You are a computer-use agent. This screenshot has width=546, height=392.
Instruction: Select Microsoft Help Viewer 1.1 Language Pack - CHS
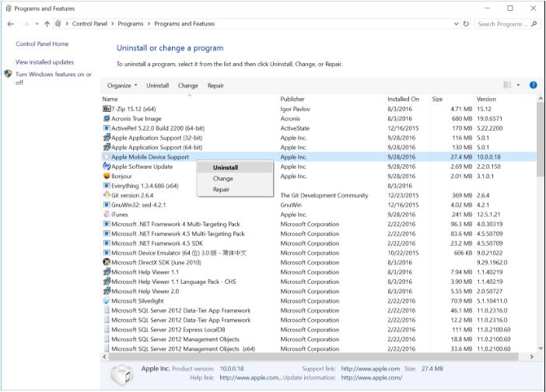tap(319, 282)
